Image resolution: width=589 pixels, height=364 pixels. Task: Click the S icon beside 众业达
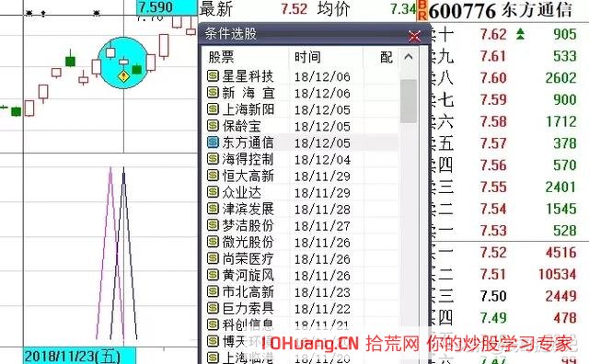pyautogui.click(x=213, y=192)
